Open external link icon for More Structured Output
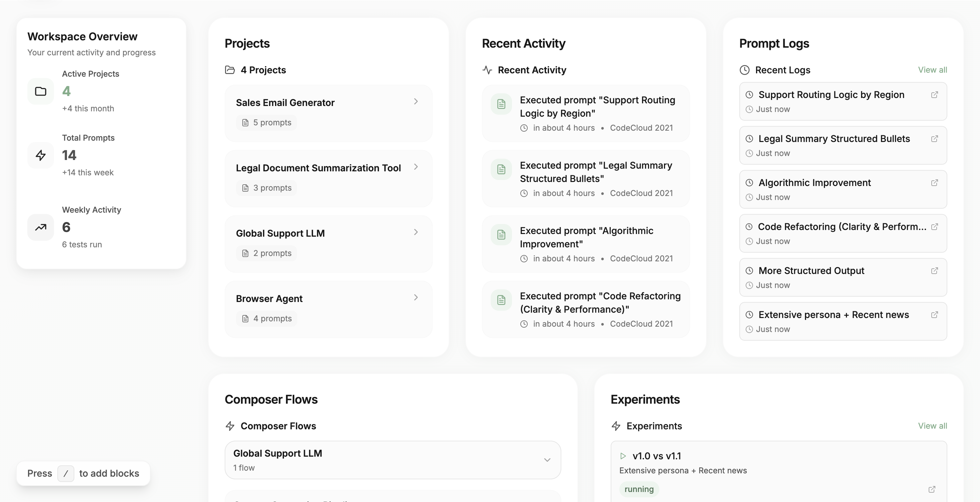 [x=934, y=271]
